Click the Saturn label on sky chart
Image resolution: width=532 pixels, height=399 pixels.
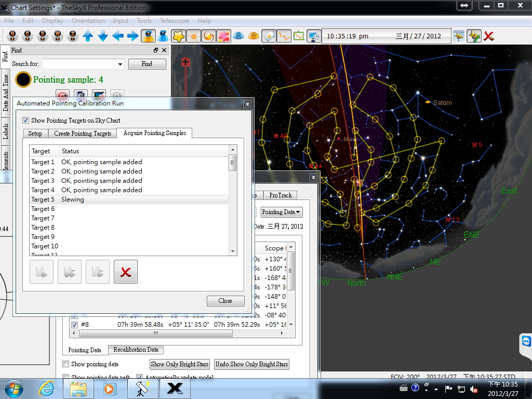click(x=443, y=102)
